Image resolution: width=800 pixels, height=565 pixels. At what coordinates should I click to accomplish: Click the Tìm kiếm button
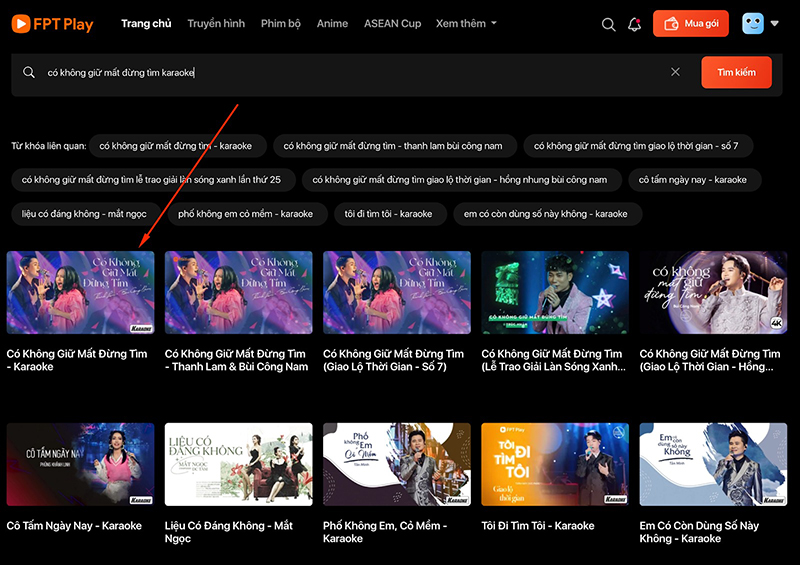coord(736,72)
